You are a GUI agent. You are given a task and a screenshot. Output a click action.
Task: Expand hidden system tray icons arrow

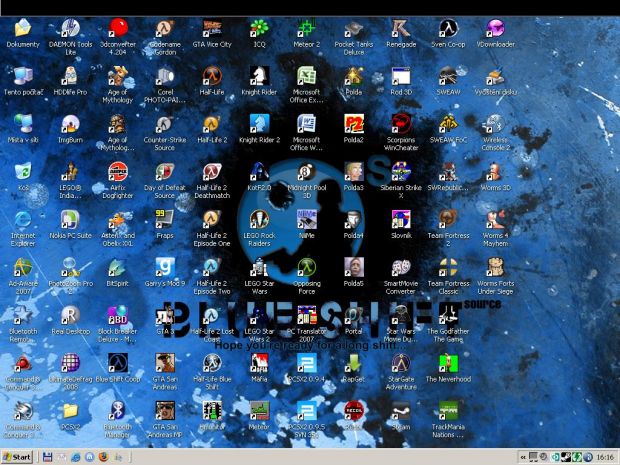[523, 457]
